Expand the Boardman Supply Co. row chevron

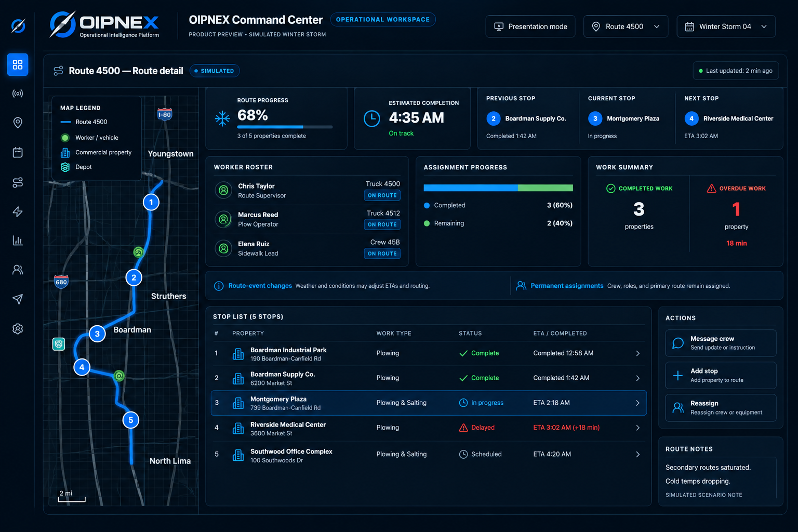[x=637, y=378]
